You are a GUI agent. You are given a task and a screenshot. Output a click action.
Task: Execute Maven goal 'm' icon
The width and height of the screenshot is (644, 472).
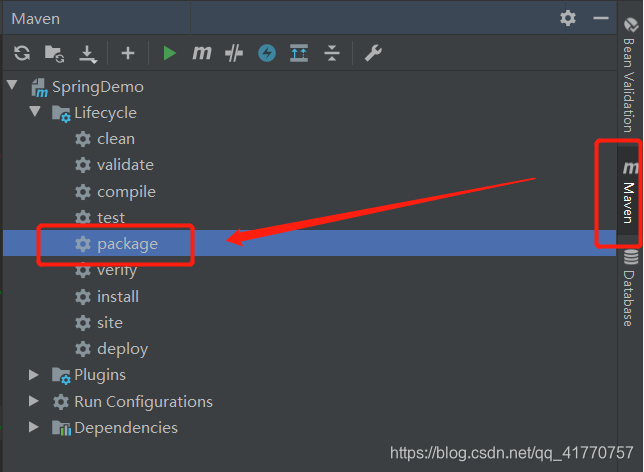(202, 53)
